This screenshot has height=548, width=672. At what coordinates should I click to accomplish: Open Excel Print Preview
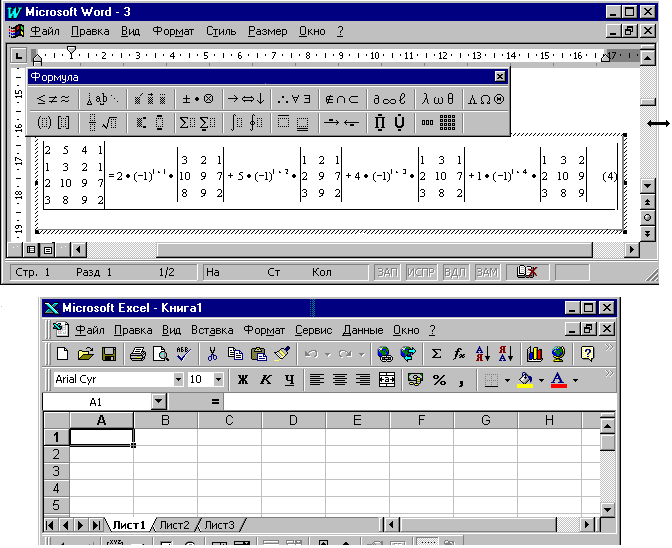(161, 354)
